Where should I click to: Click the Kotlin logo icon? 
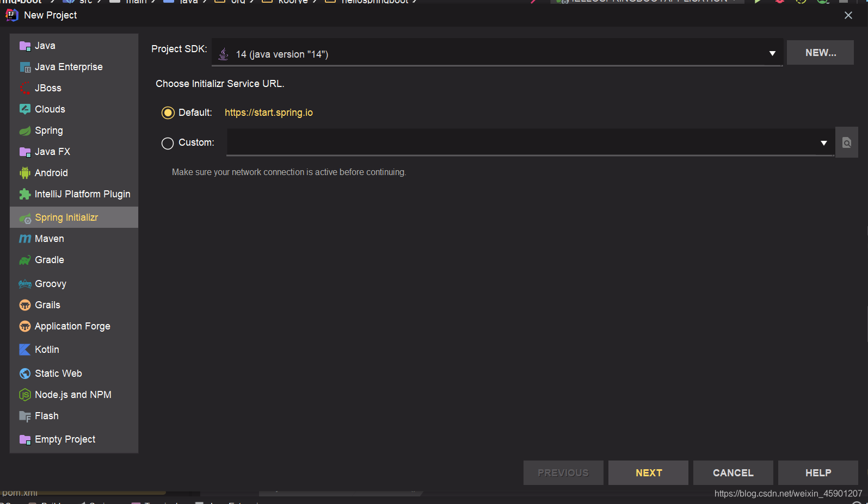click(x=25, y=350)
